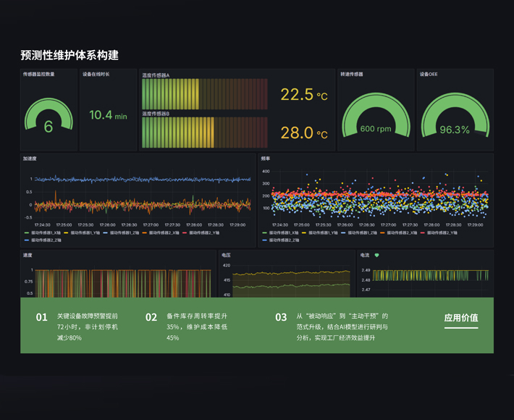Click the 温度传感器A bar gauge
The width and height of the screenshot is (514, 420).
coord(204,94)
